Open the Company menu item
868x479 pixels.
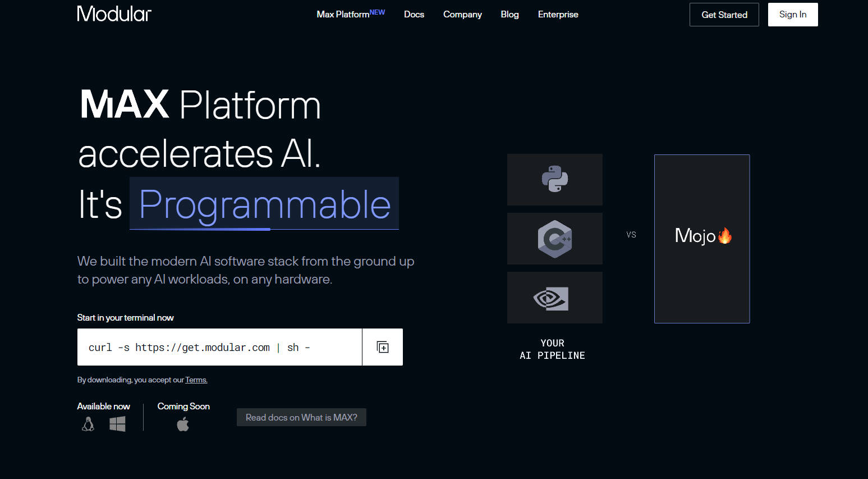pyautogui.click(x=462, y=15)
